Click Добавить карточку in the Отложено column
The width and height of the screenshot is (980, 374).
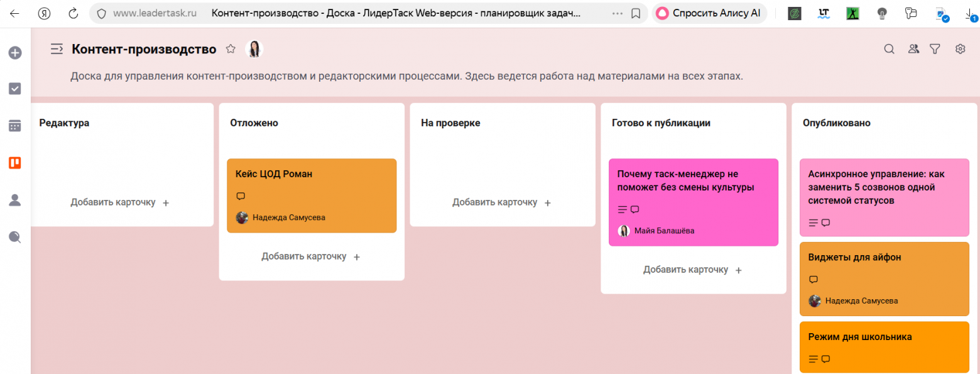click(311, 256)
